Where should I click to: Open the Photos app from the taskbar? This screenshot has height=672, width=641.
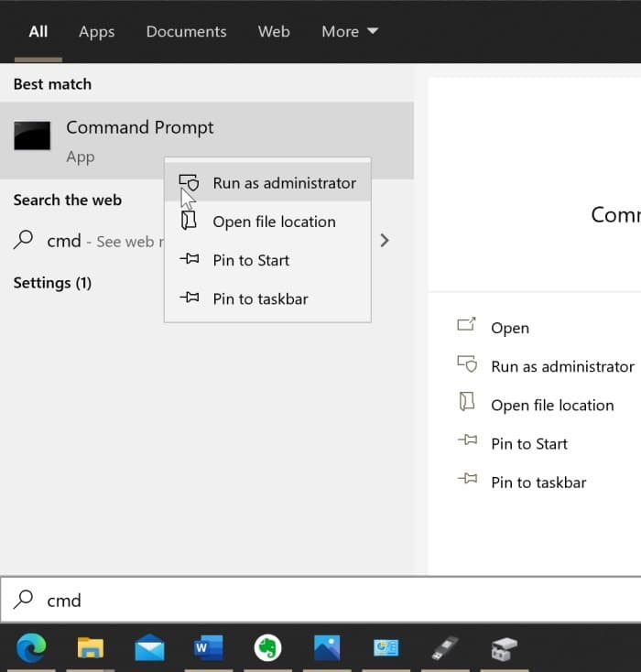(327, 647)
